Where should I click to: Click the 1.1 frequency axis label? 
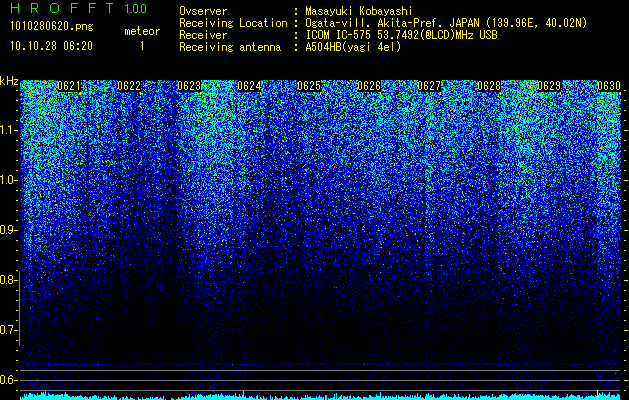coord(9,130)
